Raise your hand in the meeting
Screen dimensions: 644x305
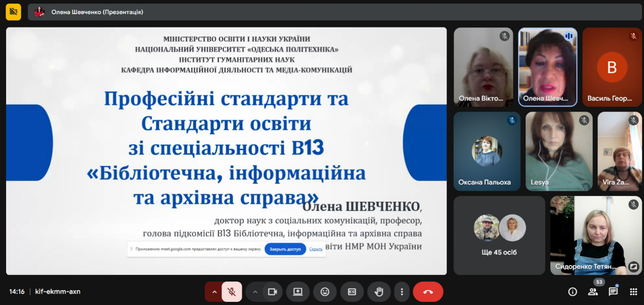point(379,292)
